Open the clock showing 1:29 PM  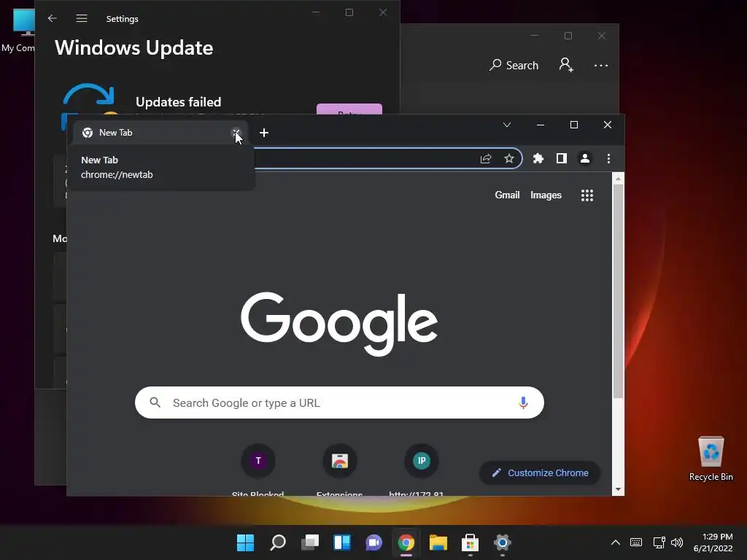tap(713, 542)
